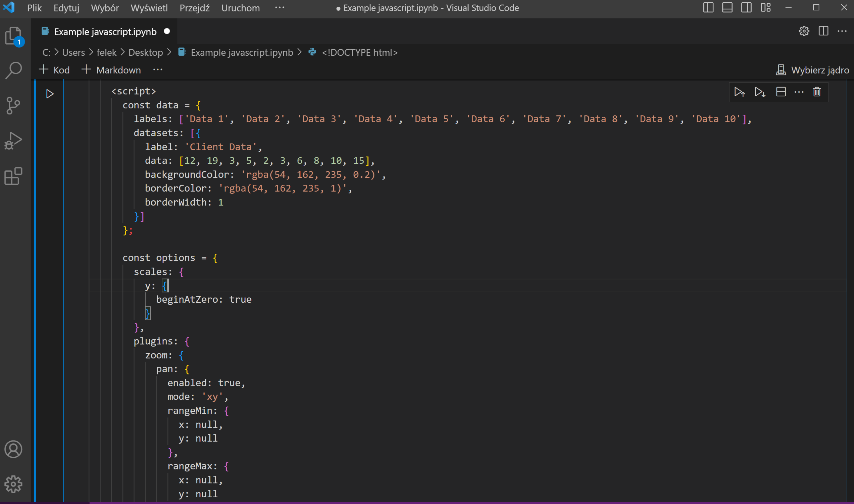Run the current notebook cell

click(50, 94)
